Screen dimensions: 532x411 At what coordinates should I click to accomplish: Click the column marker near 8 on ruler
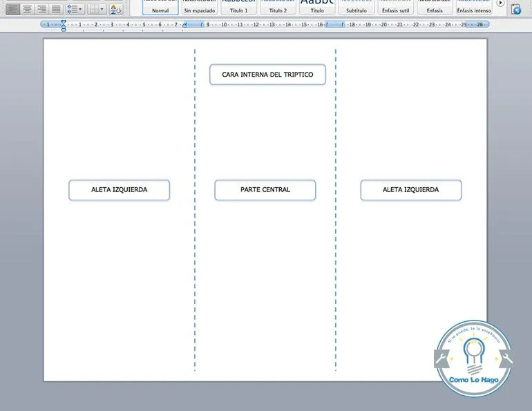(x=193, y=24)
